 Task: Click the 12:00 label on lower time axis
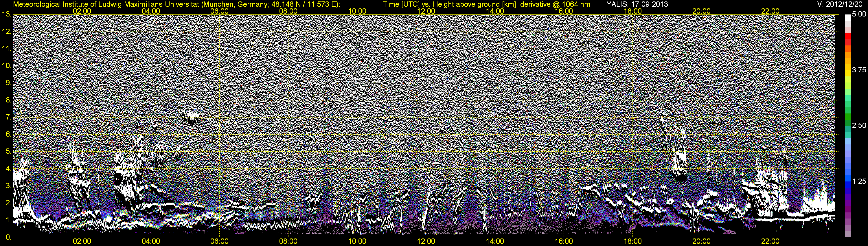(x=426, y=241)
